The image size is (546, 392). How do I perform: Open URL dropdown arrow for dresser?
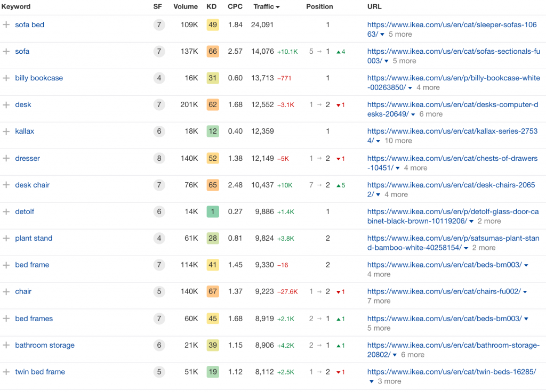[x=398, y=168]
